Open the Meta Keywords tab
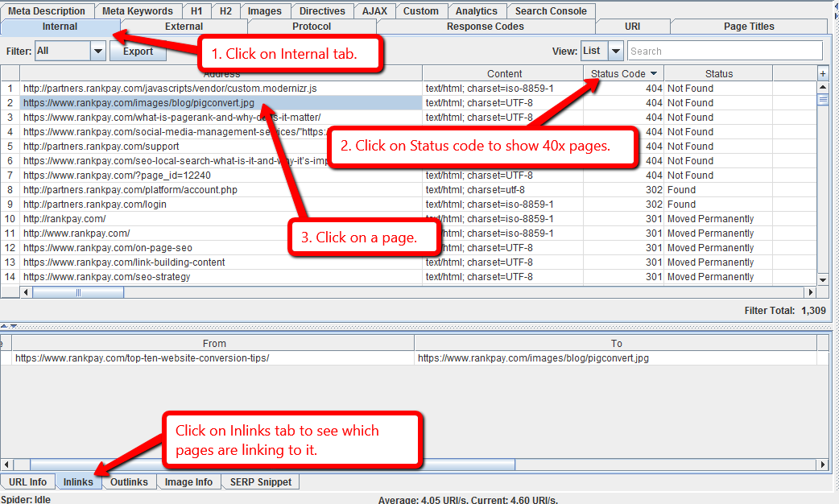 tap(138, 10)
